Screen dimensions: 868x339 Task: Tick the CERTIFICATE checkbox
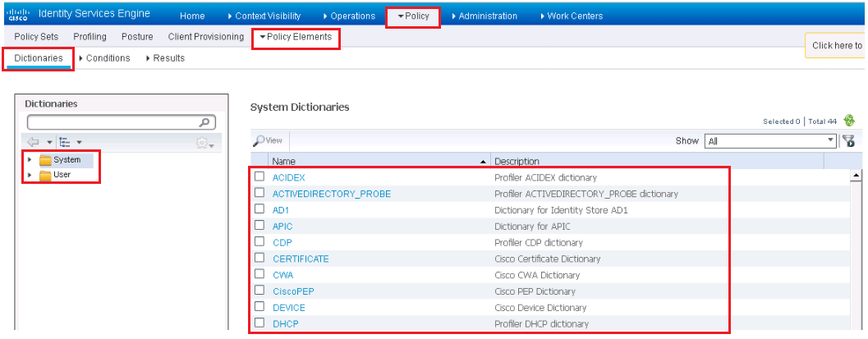[x=259, y=258]
